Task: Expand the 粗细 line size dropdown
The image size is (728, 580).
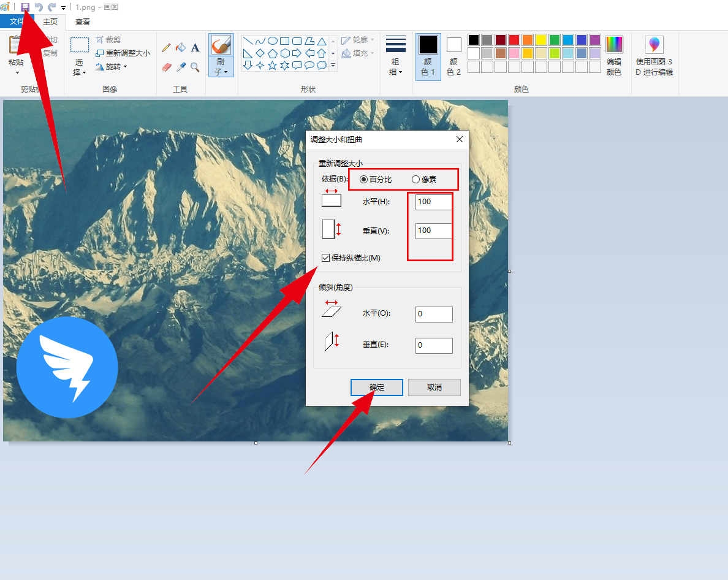Action: 396,56
